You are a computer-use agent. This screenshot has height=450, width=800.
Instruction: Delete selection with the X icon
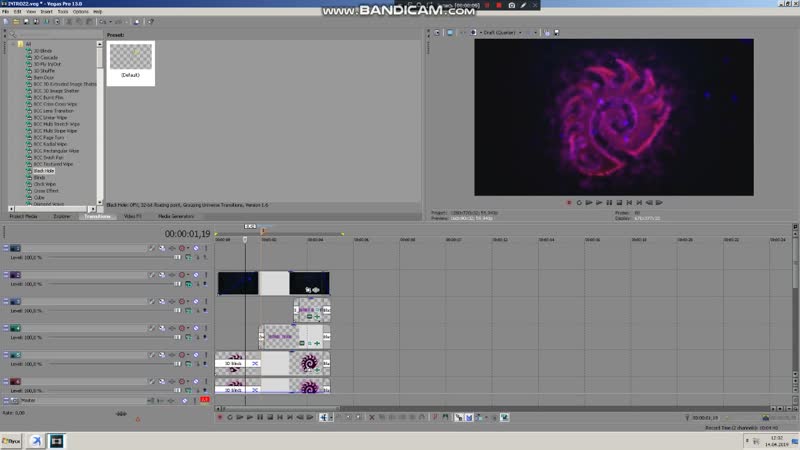tap(372, 417)
